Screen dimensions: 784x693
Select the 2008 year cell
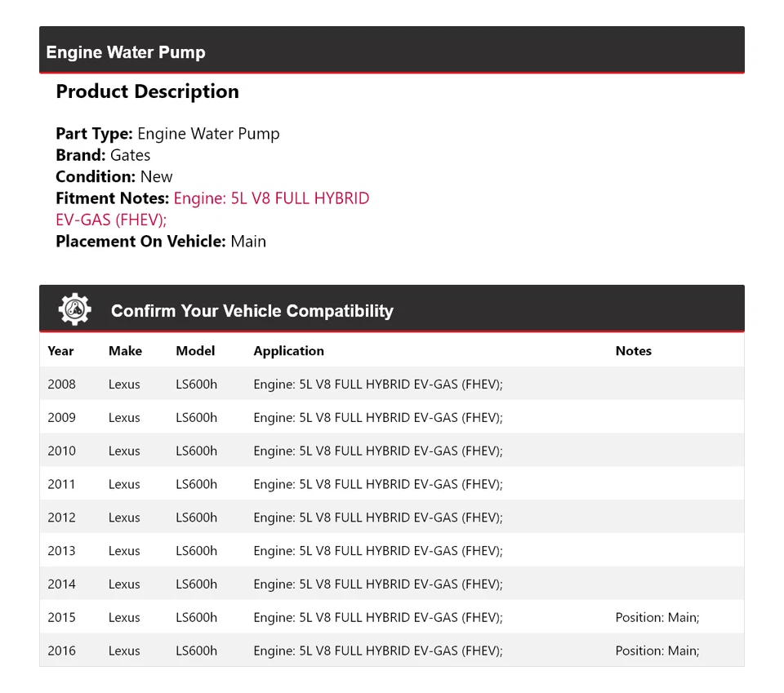coord(61,384)
